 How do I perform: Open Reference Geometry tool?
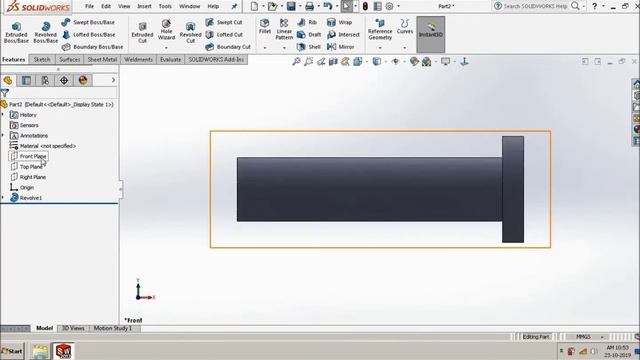coord(380,29)
